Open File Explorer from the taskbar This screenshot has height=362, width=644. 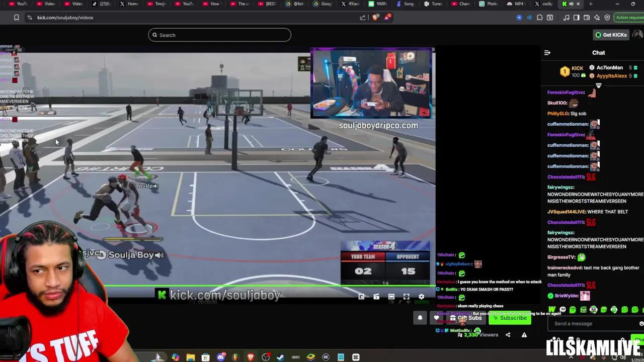point(190,357)
